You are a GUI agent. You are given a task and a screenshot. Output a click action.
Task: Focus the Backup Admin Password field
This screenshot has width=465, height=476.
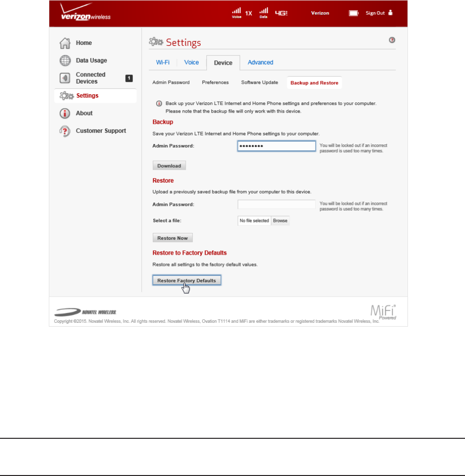click(x=276, y=146)
